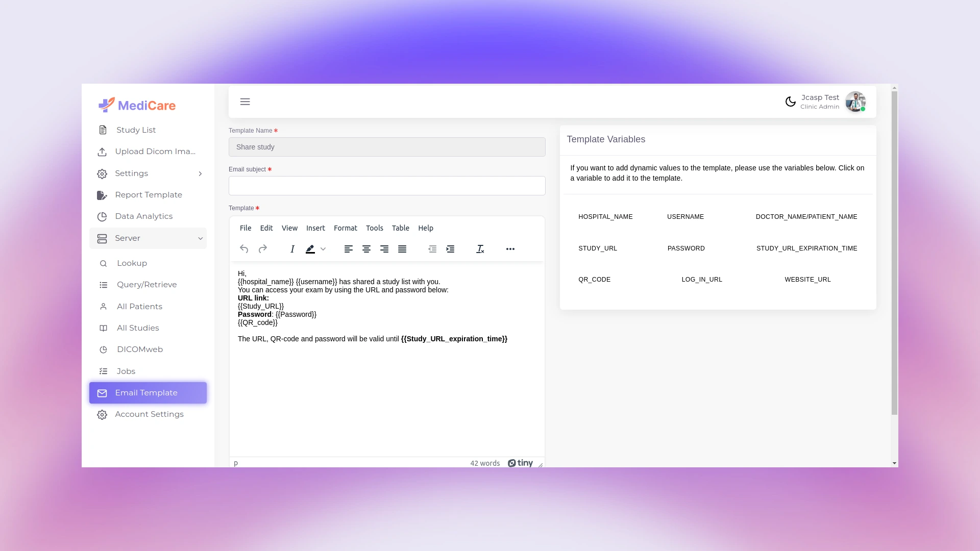
Task: Open the hamburger sidebar menu icon
Action: tap(245, 102)
